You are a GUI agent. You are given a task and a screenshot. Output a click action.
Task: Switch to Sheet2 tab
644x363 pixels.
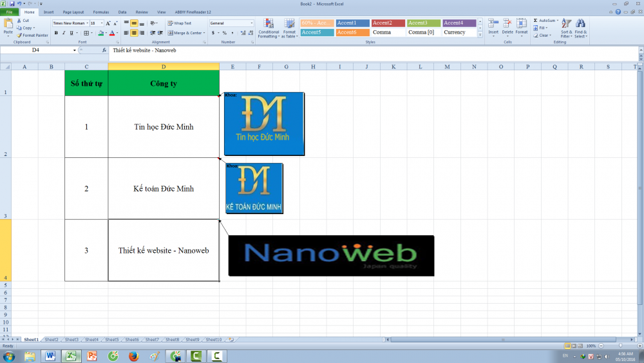(x=52, y=340)
